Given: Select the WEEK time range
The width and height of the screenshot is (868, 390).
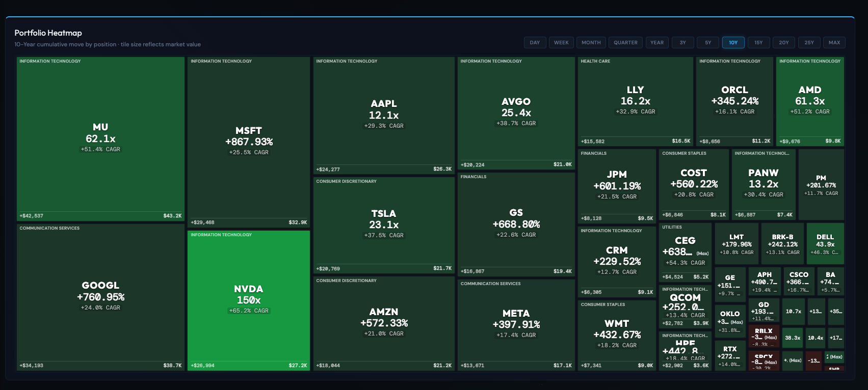Looking at the screenshot, I should [x=561, y=43].
